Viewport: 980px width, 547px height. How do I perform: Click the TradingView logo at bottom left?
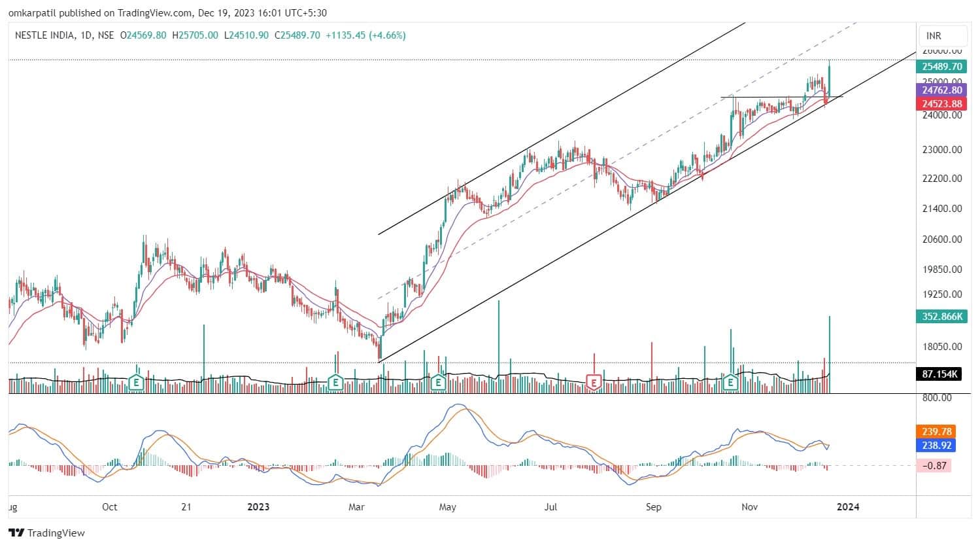pos(46,533)
